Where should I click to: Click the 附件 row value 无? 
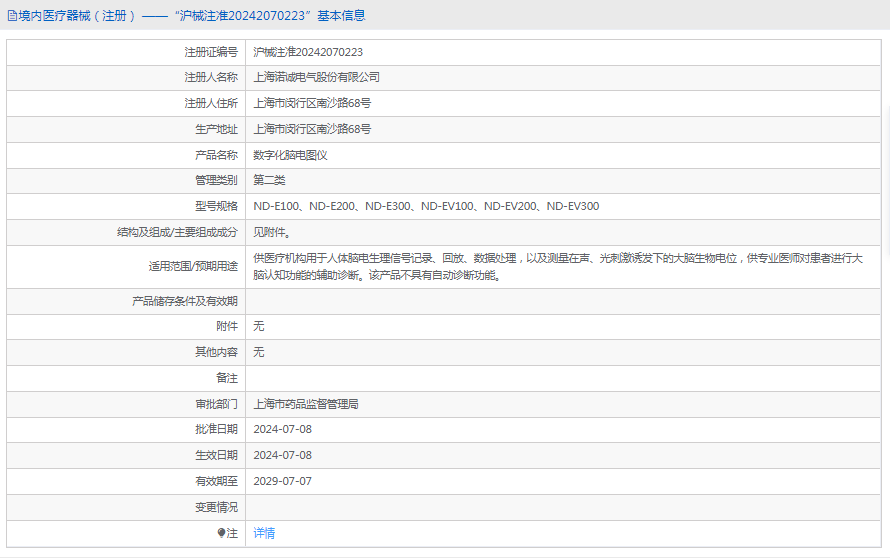pyautogui.click(x=258, y=326)
